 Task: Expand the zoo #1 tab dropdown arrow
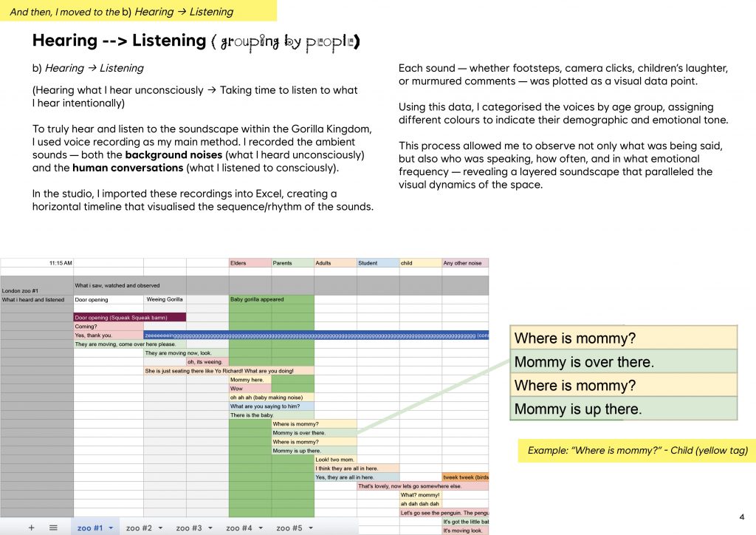click(x=111, y=528)
